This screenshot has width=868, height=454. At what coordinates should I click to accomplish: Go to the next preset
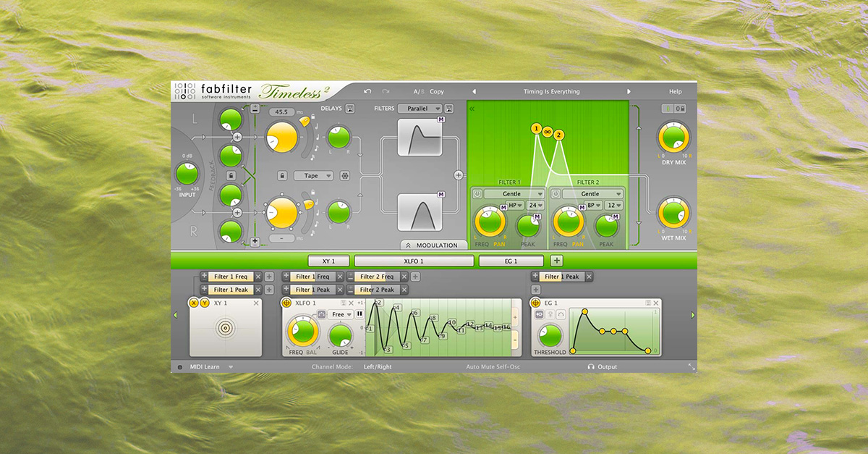point(629,92)
